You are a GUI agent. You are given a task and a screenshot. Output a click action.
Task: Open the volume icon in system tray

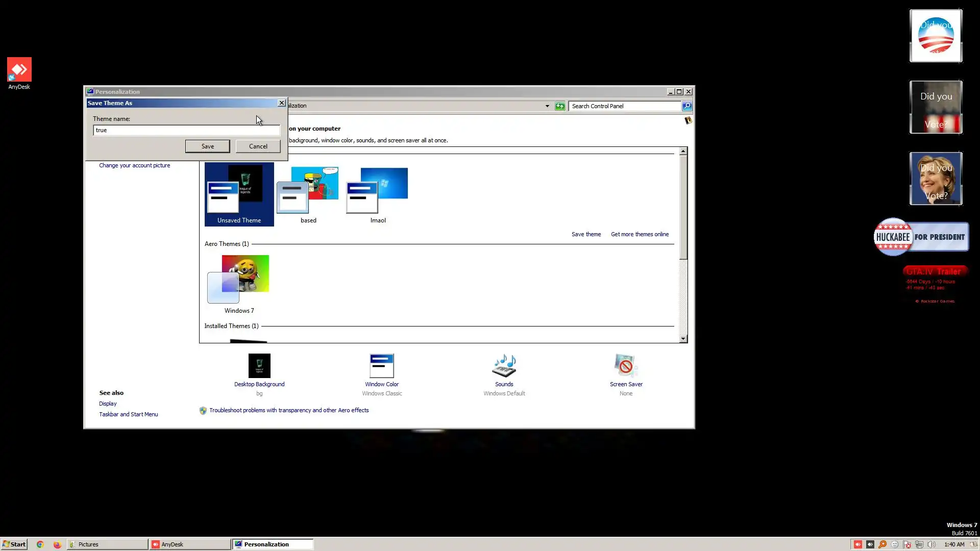932,544
